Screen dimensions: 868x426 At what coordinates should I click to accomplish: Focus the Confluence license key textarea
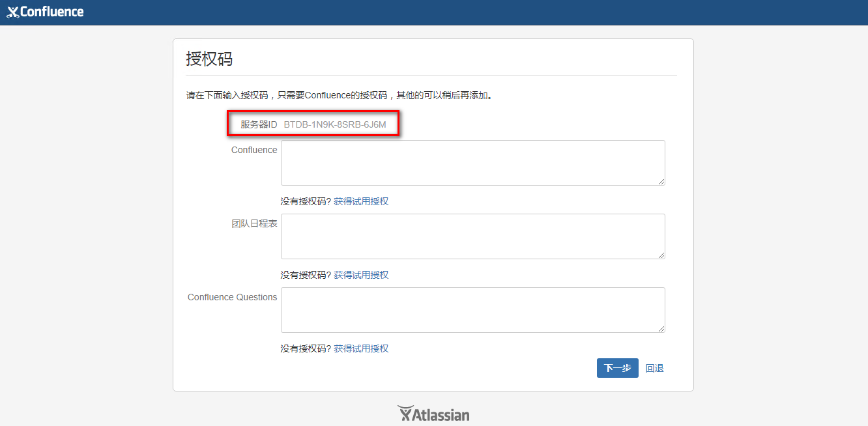(473, 163)
